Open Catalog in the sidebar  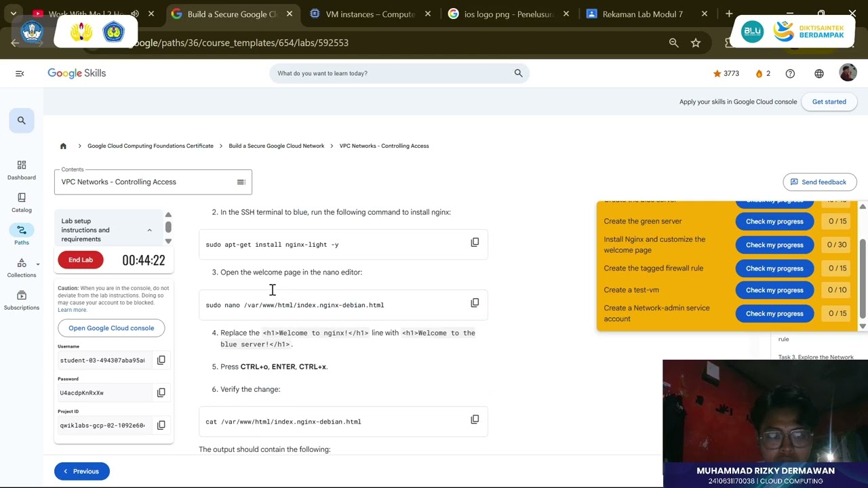pyautogui.click(x=22, y=203)
